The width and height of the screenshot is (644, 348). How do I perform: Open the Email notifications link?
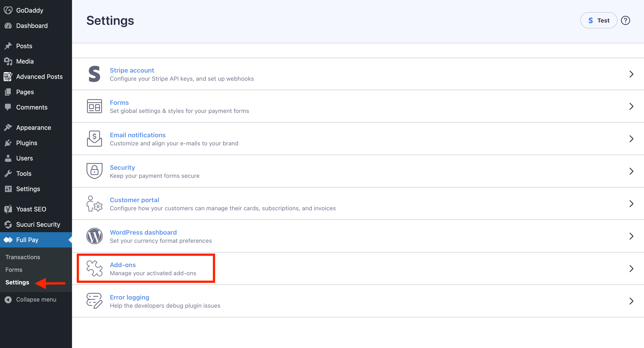137,135
